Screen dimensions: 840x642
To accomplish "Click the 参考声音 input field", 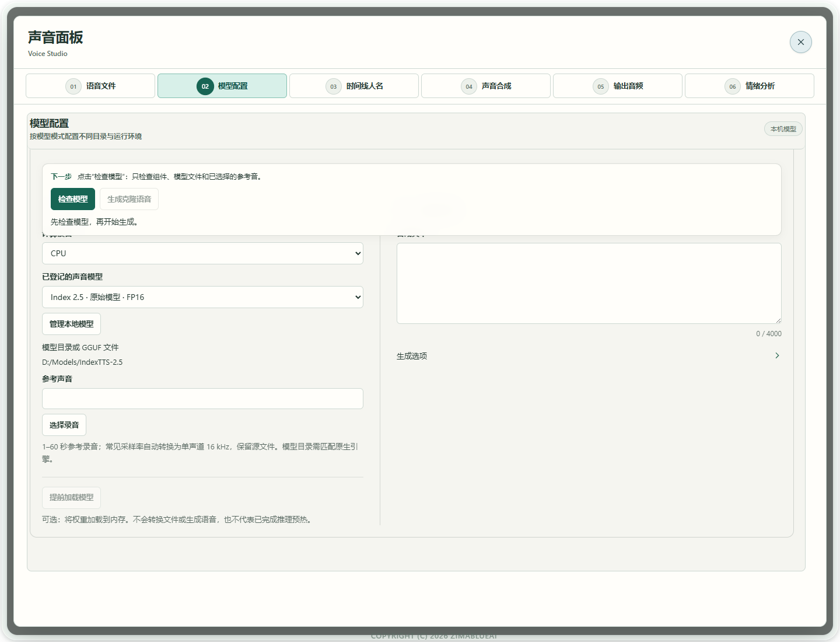I will point(202,399).
